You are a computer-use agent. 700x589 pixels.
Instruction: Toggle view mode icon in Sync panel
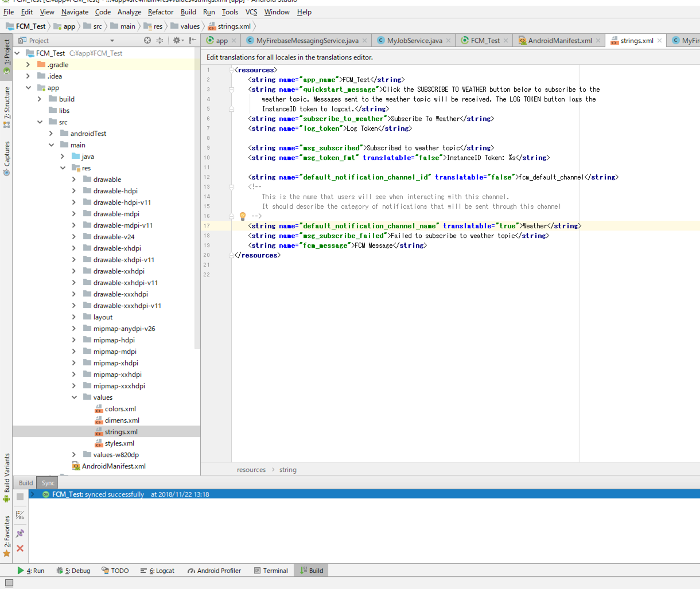coord(20,515)
